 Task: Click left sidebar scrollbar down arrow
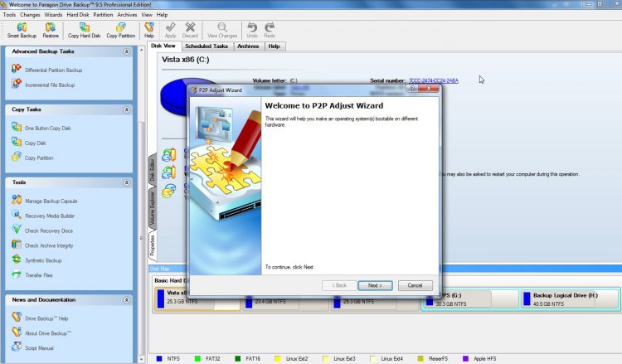[x=141, y=359]
